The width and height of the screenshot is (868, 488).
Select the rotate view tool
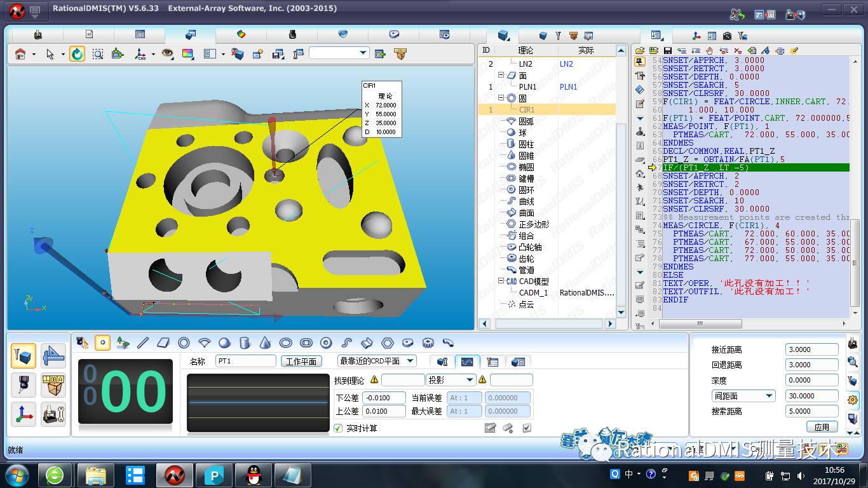[77, 54]
